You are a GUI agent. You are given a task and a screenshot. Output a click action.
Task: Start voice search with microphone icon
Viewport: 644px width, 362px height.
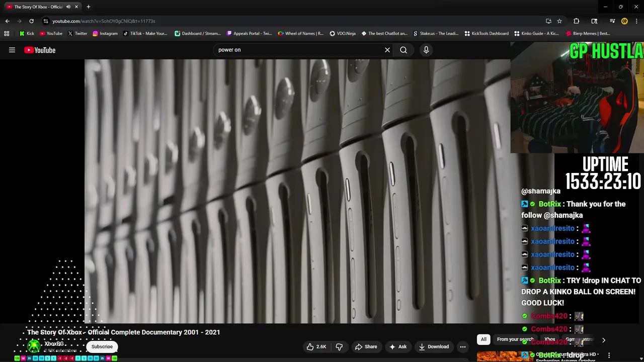click(x=426, y=50)
